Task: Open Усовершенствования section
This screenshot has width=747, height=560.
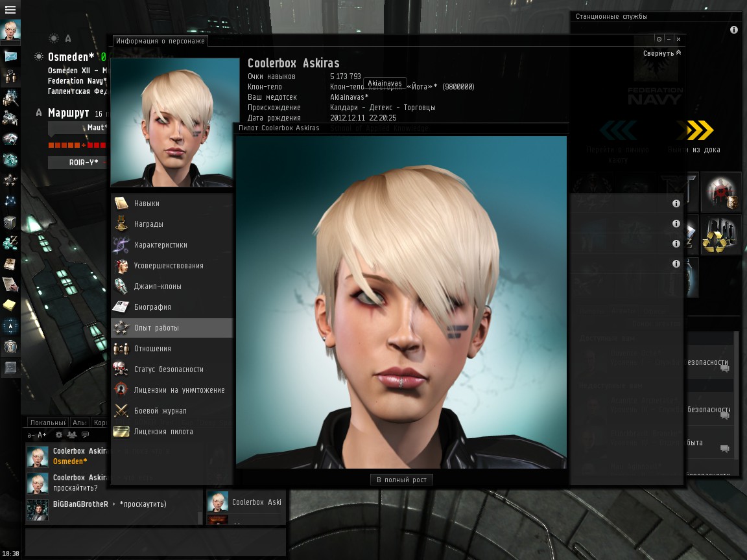Action: (x=172, y=266)
